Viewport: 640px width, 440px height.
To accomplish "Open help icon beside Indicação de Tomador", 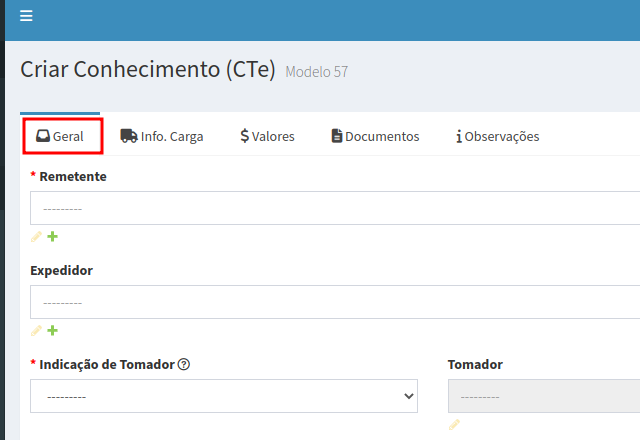I will pos(184,364).
